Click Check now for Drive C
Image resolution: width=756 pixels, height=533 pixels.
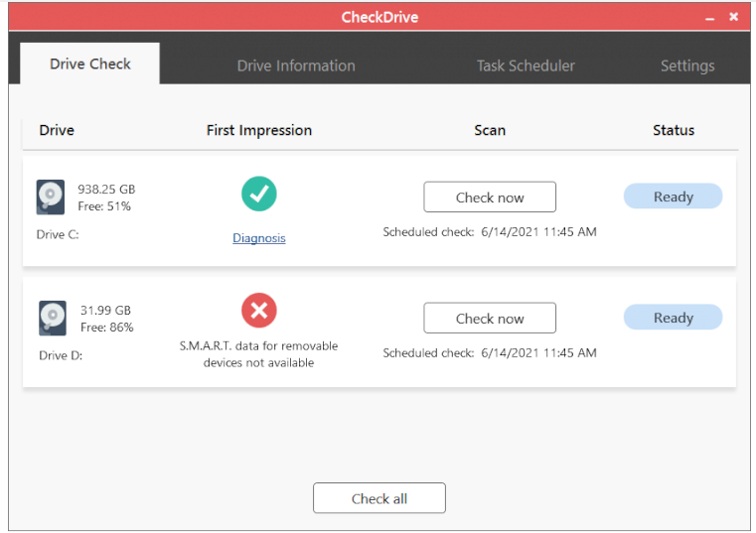[490, 198]
